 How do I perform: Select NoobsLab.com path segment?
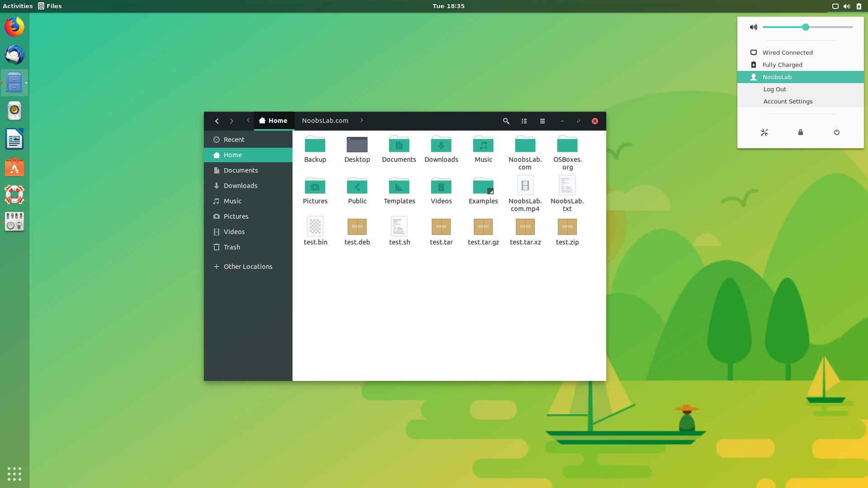coord(325,121)
